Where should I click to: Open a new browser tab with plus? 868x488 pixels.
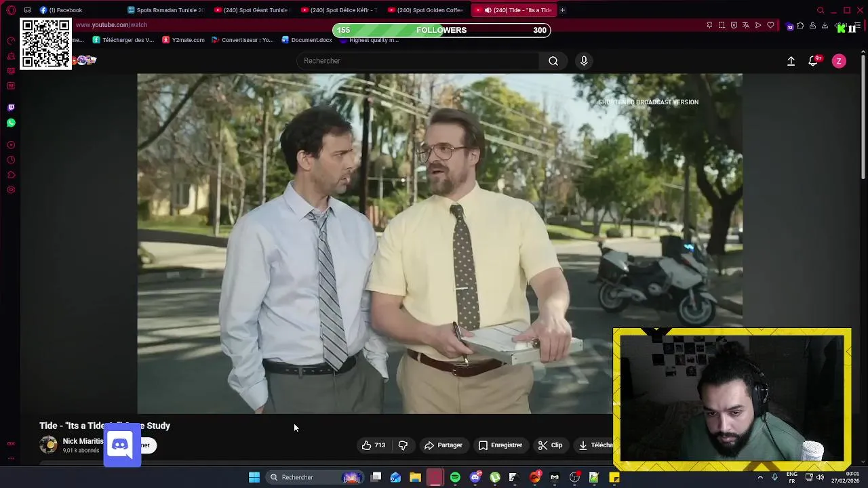click(562, 10)
